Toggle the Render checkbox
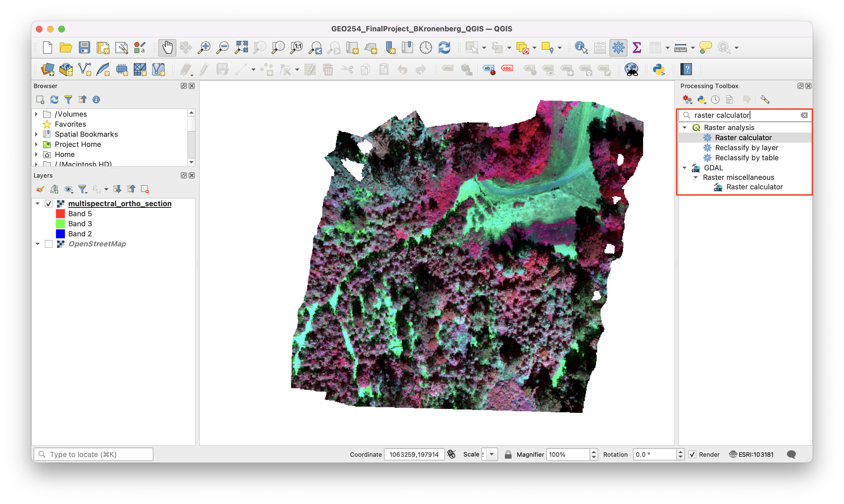The image size is (844, 504). [692, 454]
